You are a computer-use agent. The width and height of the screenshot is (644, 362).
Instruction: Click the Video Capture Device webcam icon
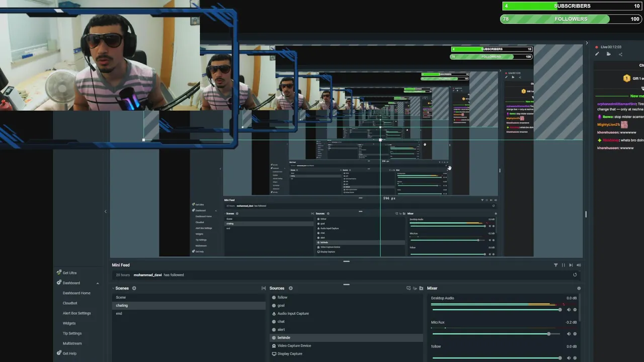(x=274, y=346)
